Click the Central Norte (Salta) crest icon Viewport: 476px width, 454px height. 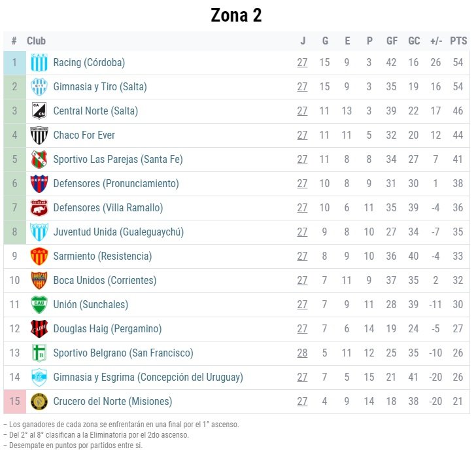(39, 111)
